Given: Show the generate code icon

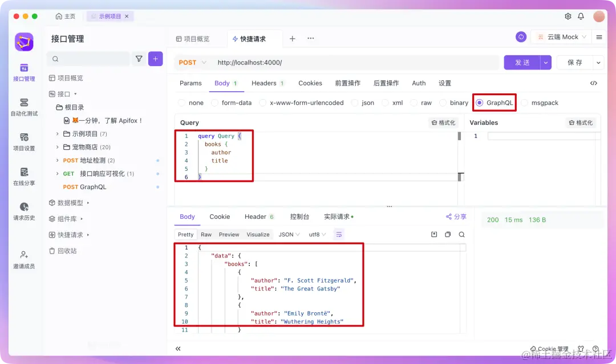Looking at the screenshot, I should tap(594, 83).
